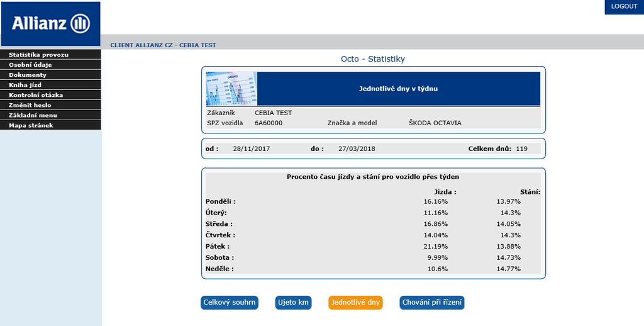Open Chování při řízení statistics
This screenshot has height=326, width=644.
tap(432, 303)
